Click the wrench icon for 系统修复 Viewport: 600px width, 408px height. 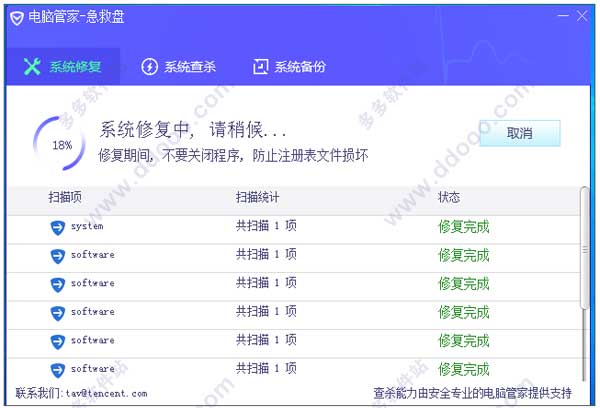pos(32,67)
